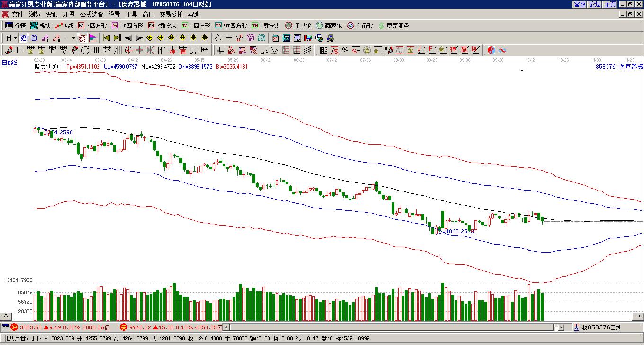Click the horizontal scrollbar left arrow
The image size is (644, 345).
(226, 327)
